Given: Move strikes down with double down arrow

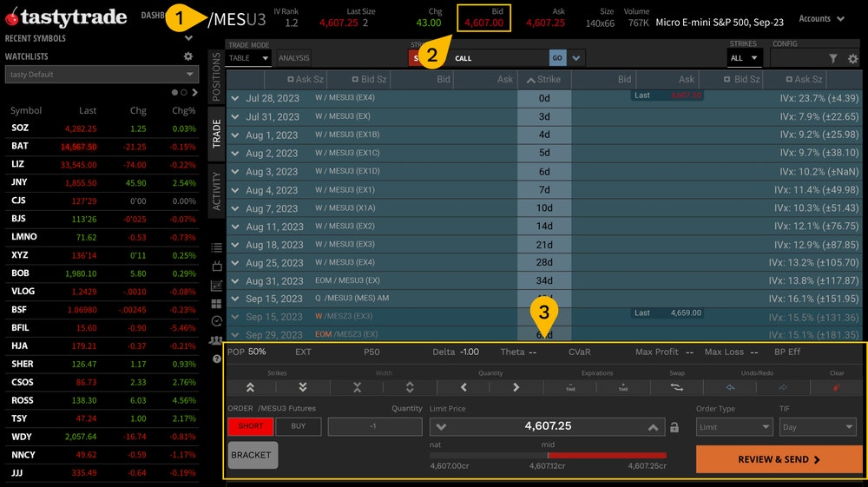Looking at the screenshot, I should (x=303, y=387).
